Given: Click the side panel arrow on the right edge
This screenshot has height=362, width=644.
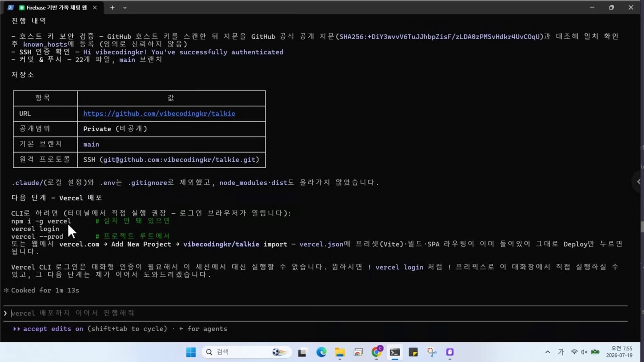Looking at the screenshot, I should point(638,181).
